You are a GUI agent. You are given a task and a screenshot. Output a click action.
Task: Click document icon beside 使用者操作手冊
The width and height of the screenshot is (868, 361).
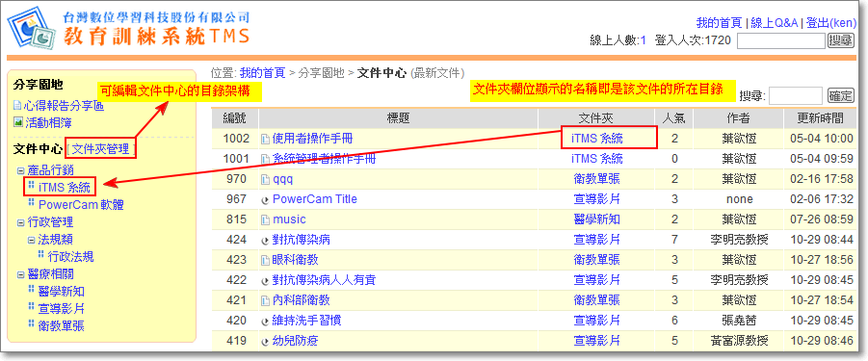tap(266, 139)
